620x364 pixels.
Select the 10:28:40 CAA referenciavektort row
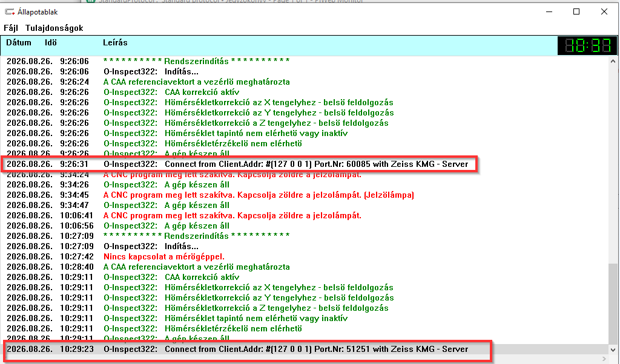[x=305, y=267]
